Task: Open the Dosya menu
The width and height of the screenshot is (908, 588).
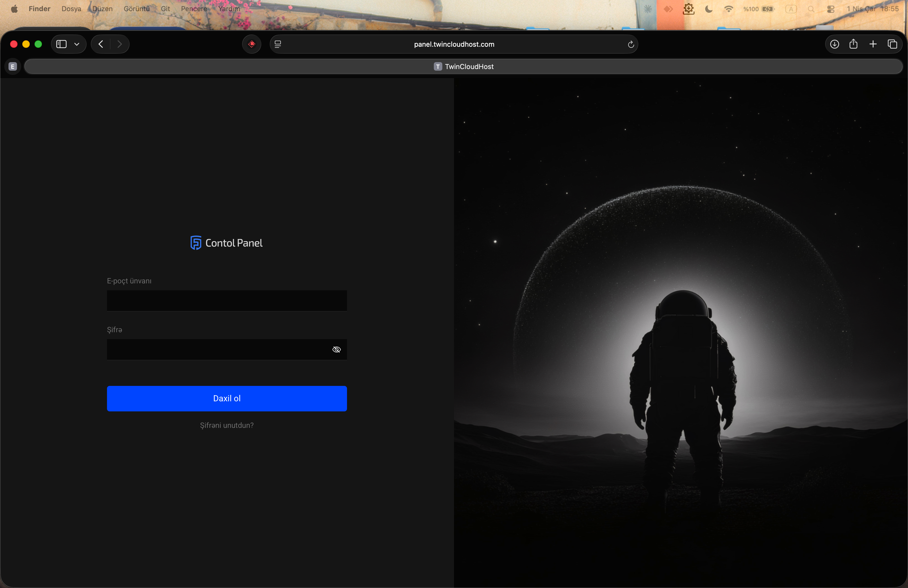Action: pyautogui.click(x=71, y=9)
